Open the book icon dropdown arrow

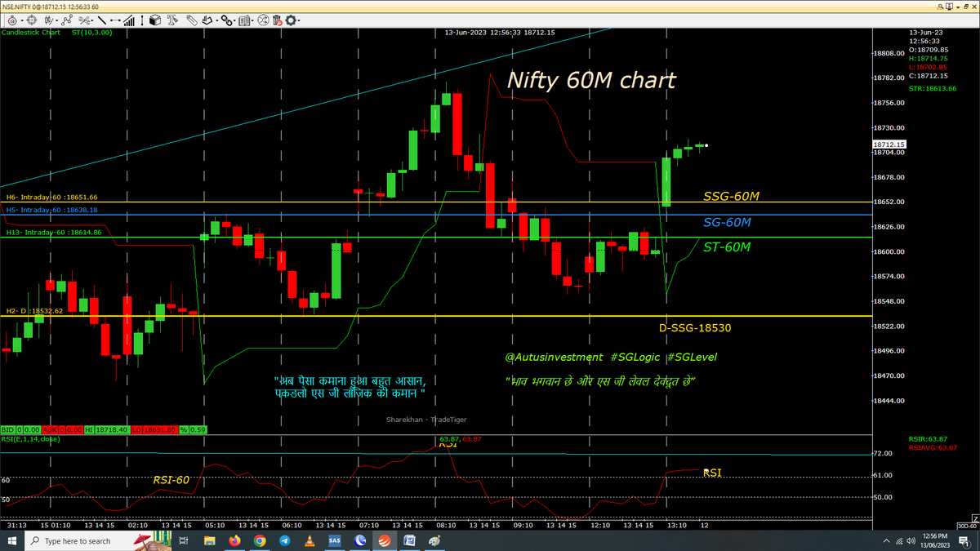click(253, 20)
